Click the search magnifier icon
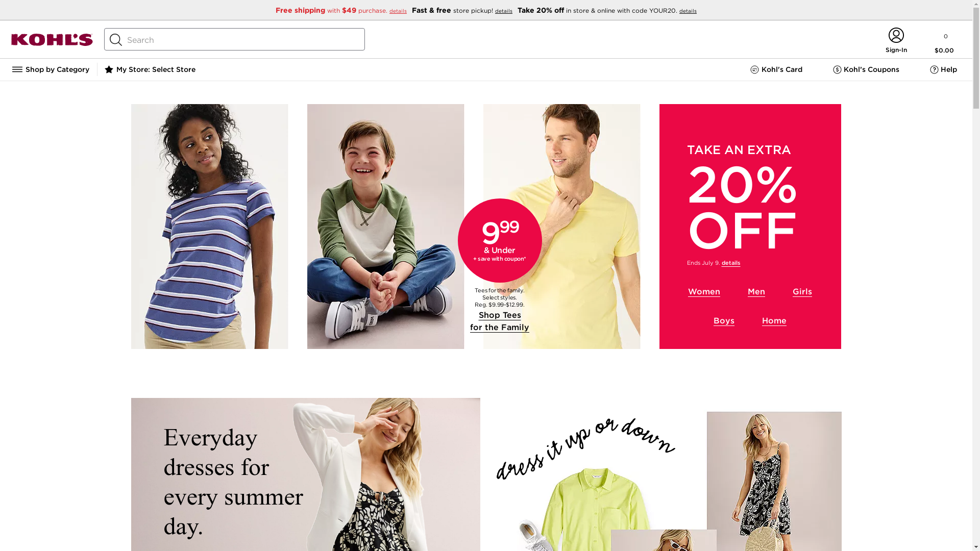Viewport: 980px width, 551px height. (x=116, y=40)
